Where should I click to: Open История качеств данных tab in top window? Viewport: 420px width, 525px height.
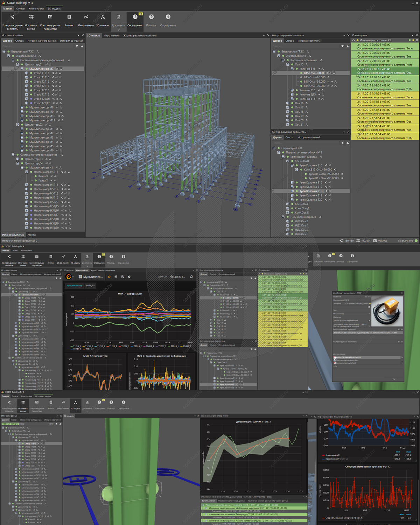coord(42,41)
